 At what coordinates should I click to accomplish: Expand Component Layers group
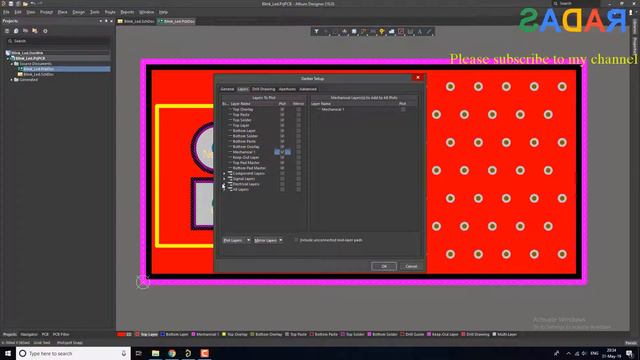pyautogui.click(x=224, y=173)
